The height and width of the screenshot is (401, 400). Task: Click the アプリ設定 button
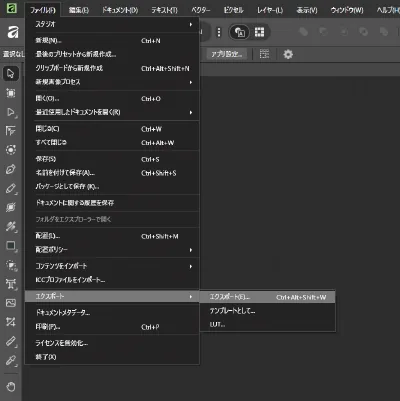pos(227,54)
